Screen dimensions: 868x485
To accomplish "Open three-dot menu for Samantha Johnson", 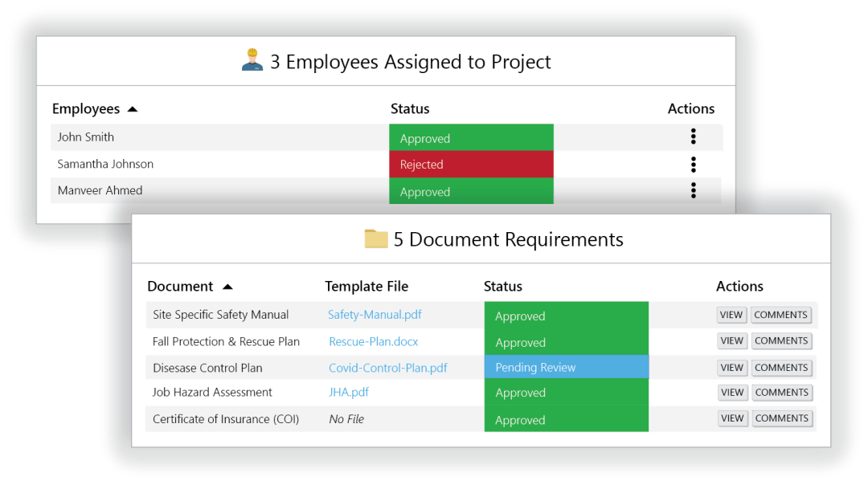I will click(x=693, y=165).
